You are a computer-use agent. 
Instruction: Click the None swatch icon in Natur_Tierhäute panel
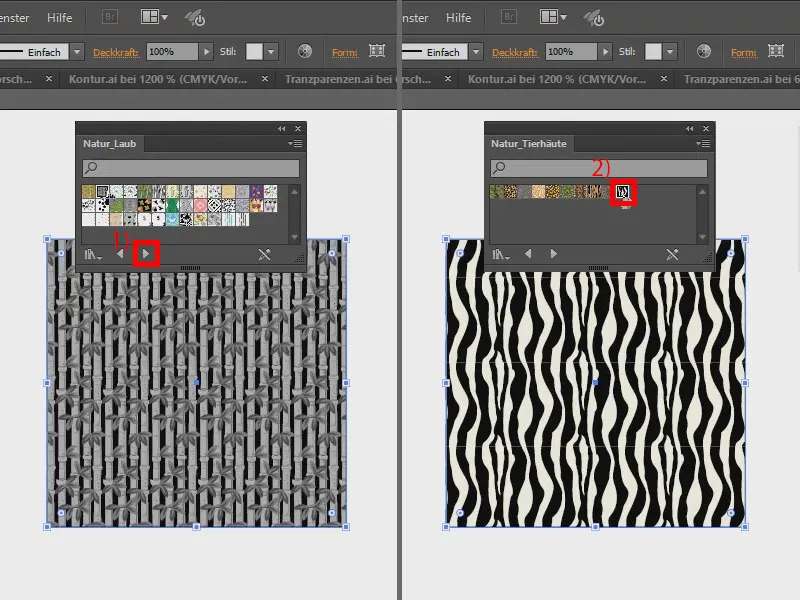pyautogui.click(x=672, y=254)
